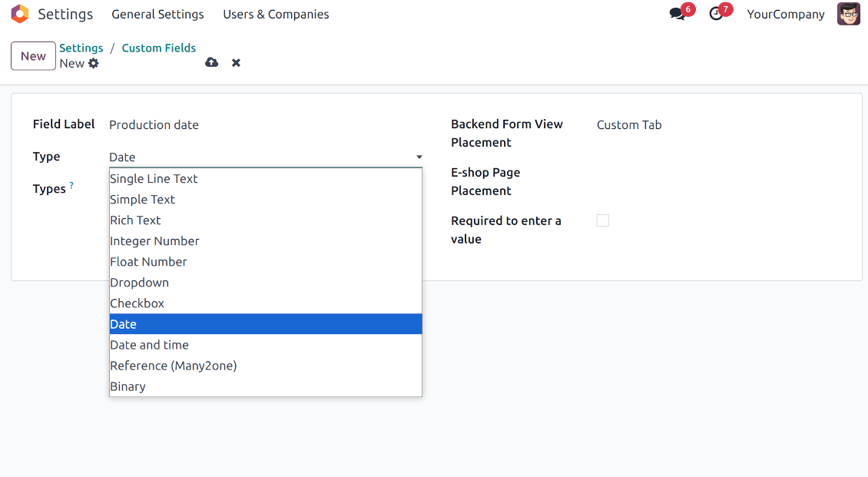Open the YourCompany company switcher
The width and height of the screenshot is (868, 477).
point(785,15)
